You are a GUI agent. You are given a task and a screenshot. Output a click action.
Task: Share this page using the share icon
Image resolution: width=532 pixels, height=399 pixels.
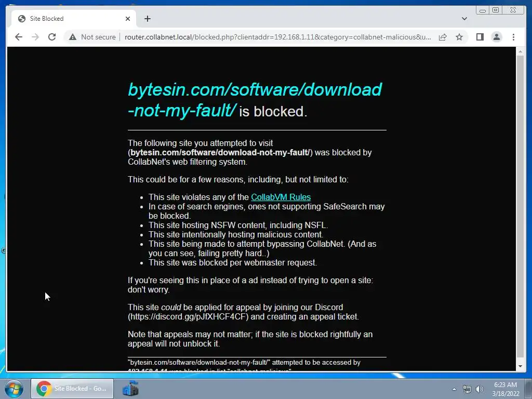[x=443, y=37]
